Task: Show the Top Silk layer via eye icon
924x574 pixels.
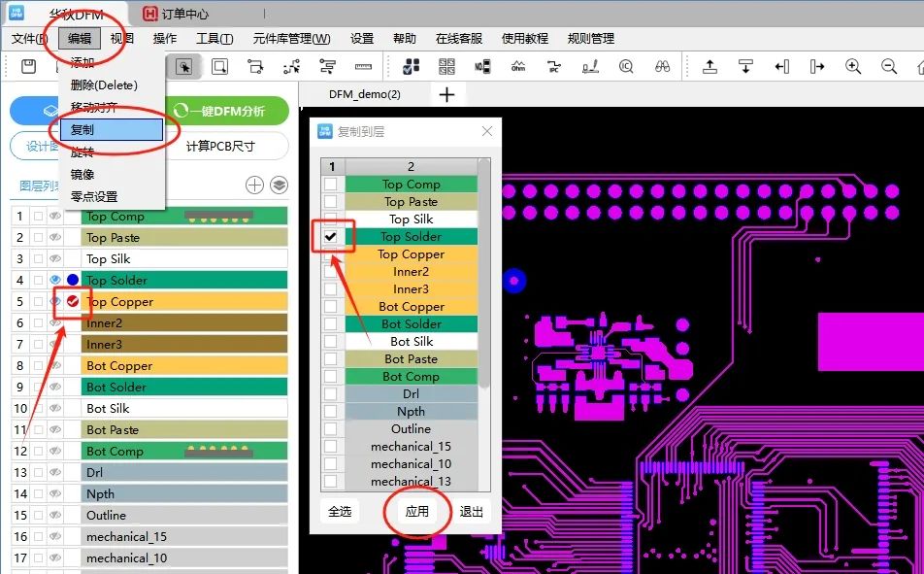Action: click(x=55, y=259)
